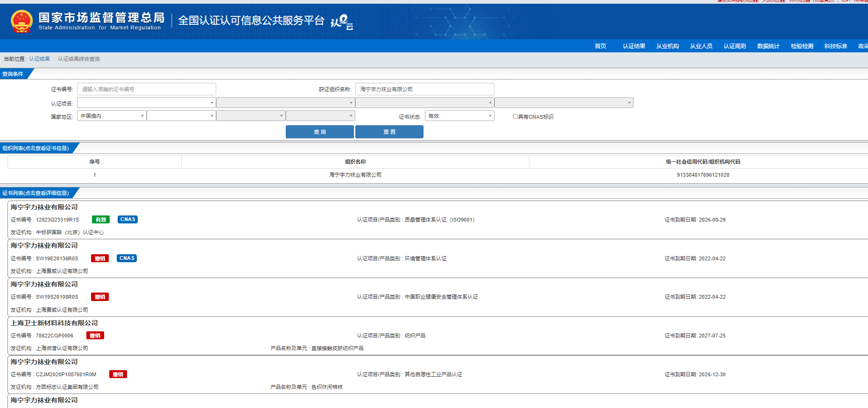868x408 pixels.
Task: Click CNAS badge on certificate SW19E20136R0S
Action: (x=127, y=258)
